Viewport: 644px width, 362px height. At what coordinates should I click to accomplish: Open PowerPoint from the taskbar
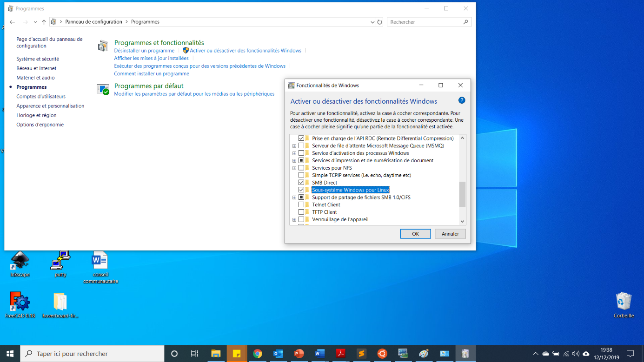tap(299, 354)
